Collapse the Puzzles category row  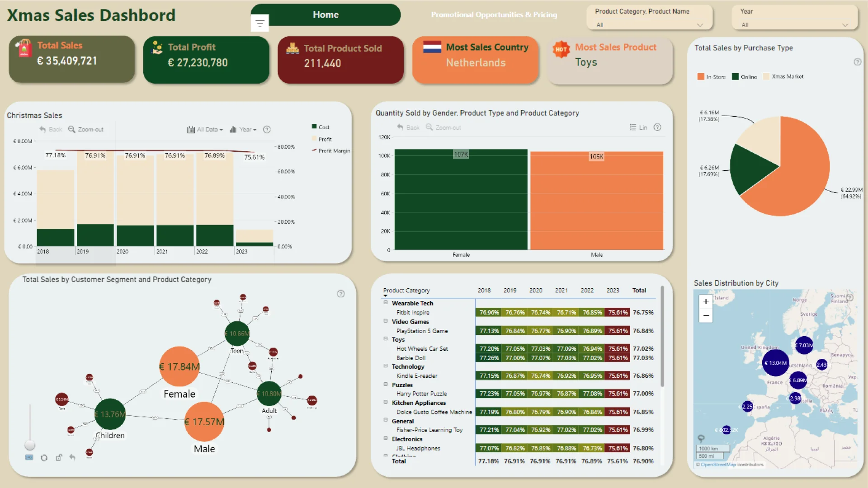click(386, 385)
